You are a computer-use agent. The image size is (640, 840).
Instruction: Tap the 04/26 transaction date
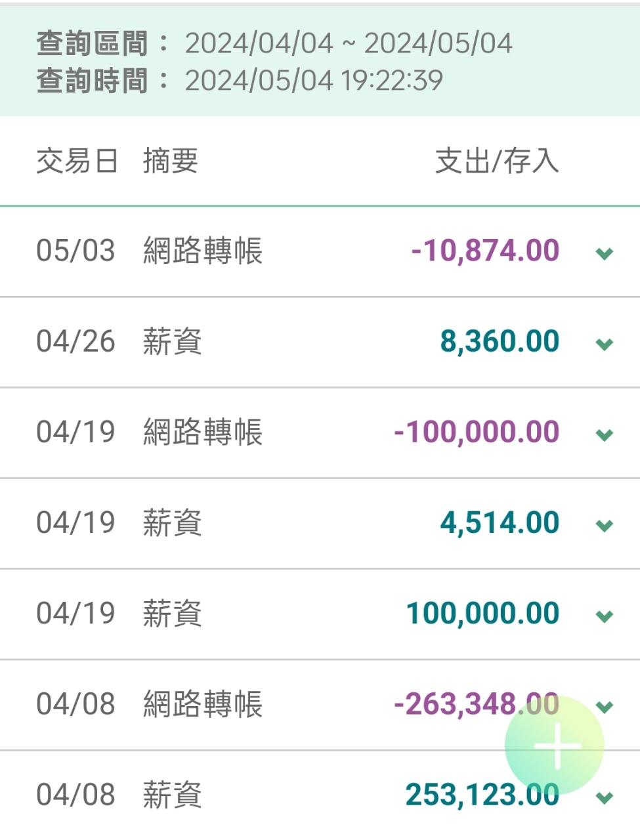(75, 342)
